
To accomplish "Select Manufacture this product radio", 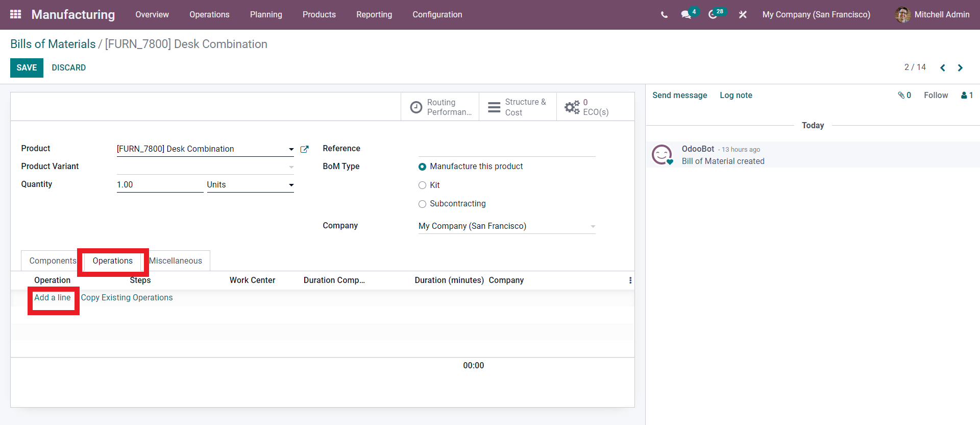I will point(422,167).
